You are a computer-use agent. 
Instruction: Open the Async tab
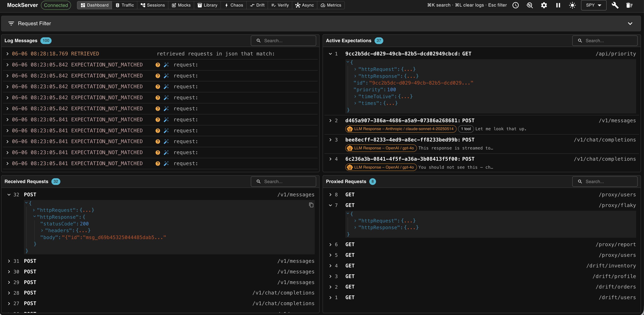(x=304, y=5)
